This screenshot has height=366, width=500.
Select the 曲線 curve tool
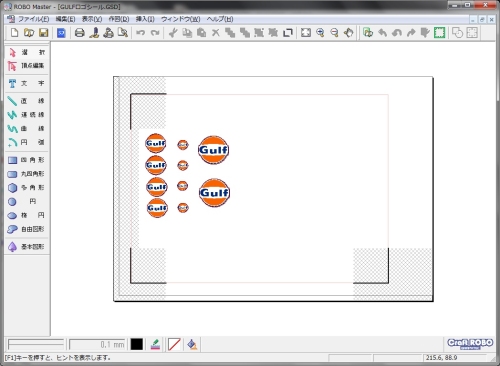tap(27, 128)
